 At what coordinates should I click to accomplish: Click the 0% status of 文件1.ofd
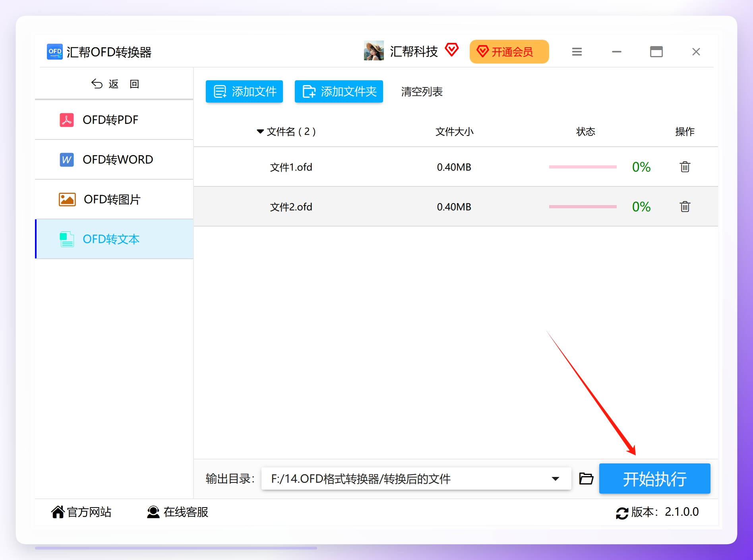pos(641,167)
